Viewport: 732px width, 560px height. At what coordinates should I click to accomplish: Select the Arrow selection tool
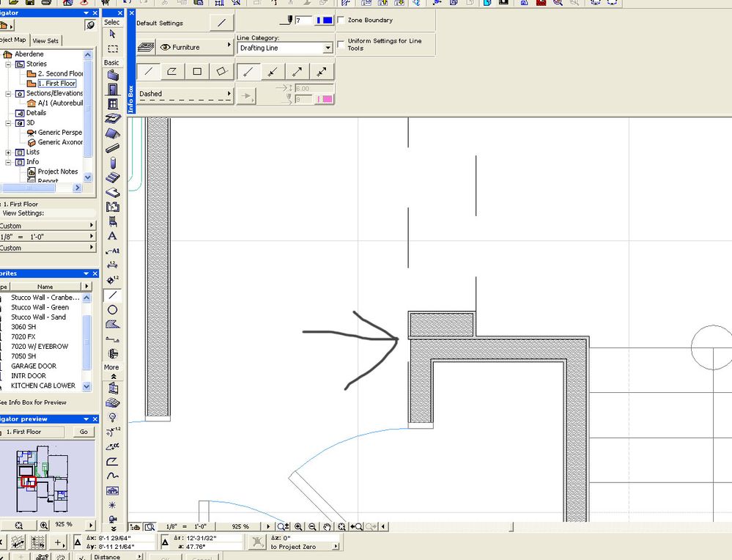click(112, 34)
